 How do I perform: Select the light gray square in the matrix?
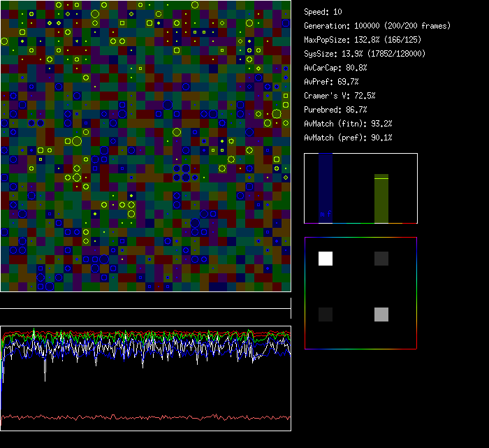point(381,315)
